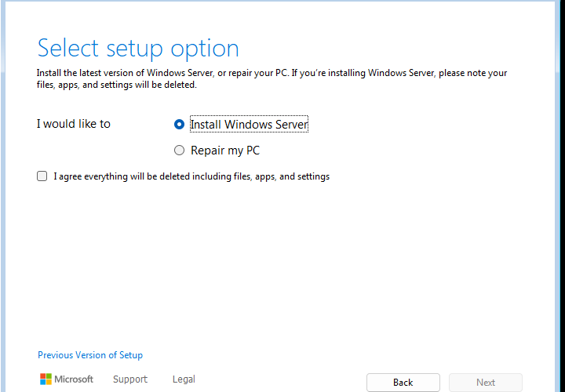The image size is (565, 392).
Task: Click the Microsoft wordmark text
Action: (74, 379)
